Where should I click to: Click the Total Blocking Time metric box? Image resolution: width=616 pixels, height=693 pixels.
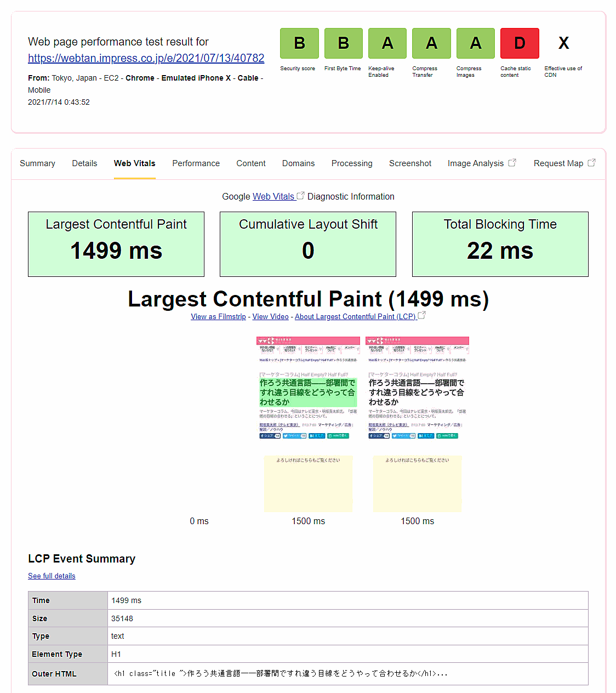[500, 244]
